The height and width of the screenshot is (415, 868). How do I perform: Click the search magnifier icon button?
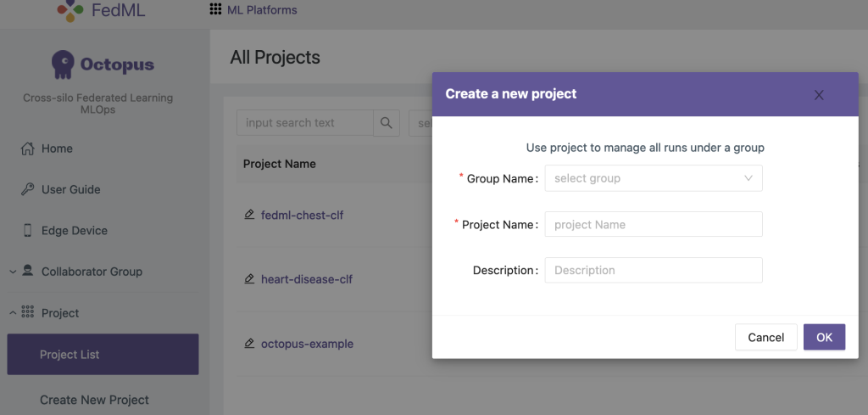tap(387, 123)
